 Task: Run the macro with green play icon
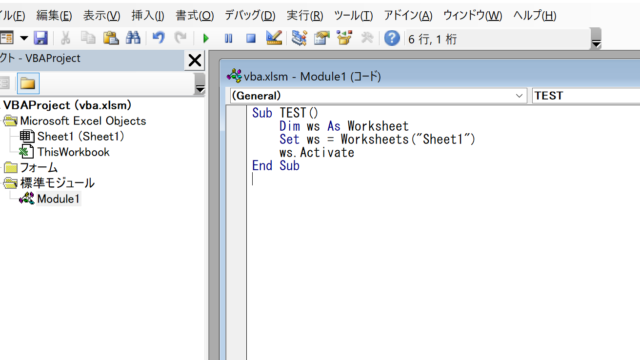206,39
